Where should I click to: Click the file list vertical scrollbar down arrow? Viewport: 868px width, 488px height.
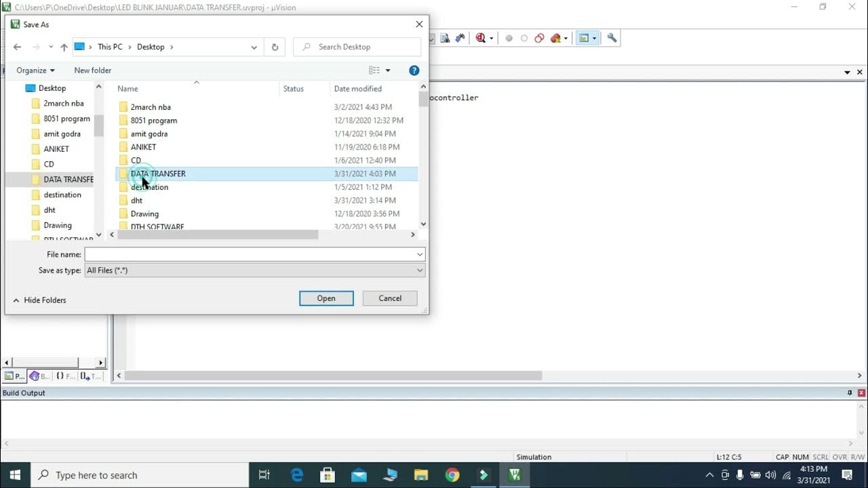tap(423, 224)
